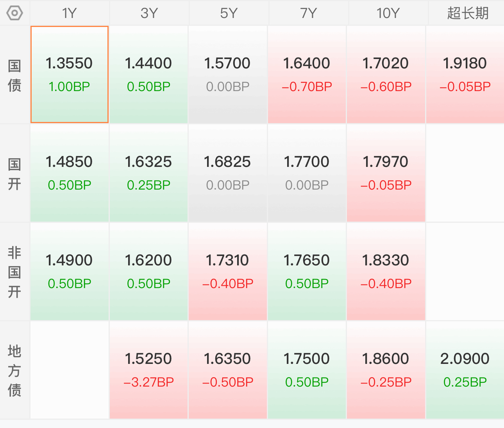Select the 10Y column header
504x428 pixels.
click(388, 13)
